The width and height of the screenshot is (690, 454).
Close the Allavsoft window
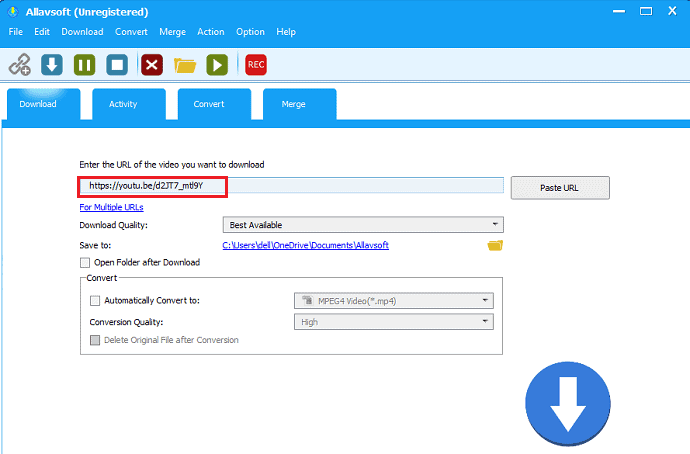pos(672,11)
